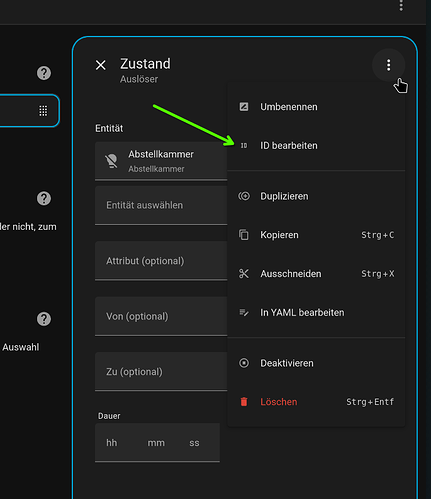Click the Entität label
The width and height of the screenshot is (431, 499).
tap(109, 128)
